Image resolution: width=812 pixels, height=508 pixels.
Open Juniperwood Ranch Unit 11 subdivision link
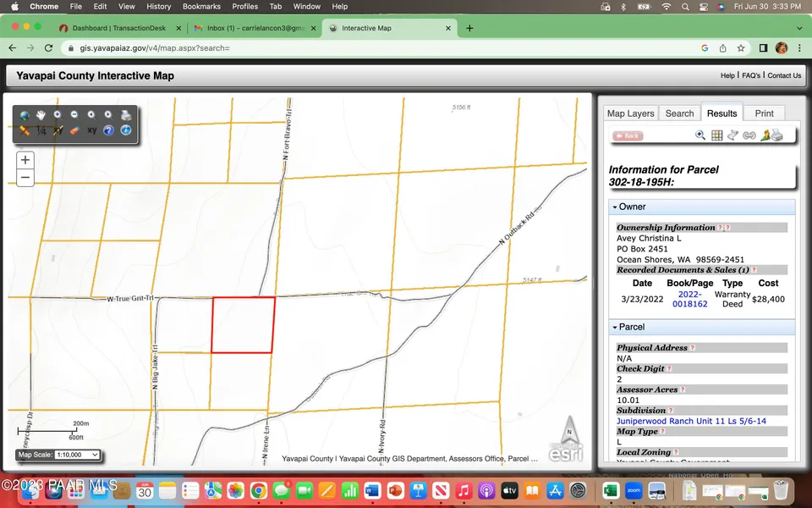coord(691,421)
